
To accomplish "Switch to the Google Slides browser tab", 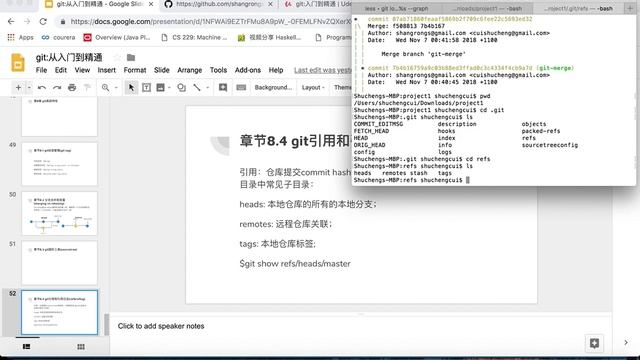I will coord(99,4).
